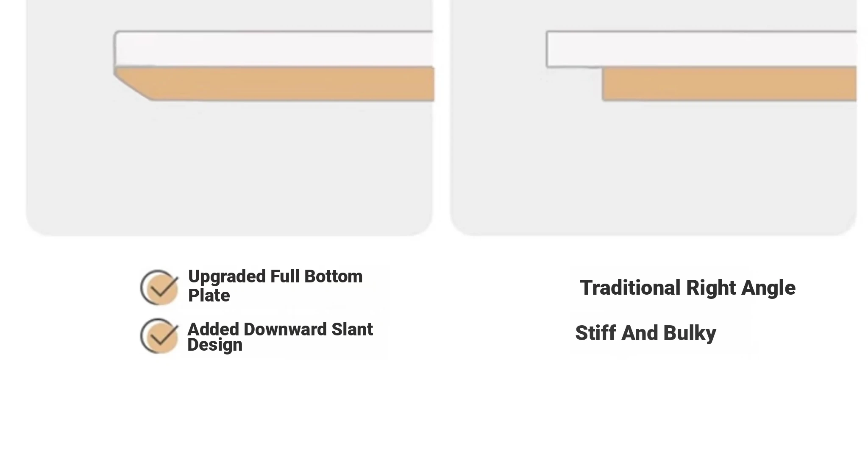
Task: Click the word "Plate" under Upgraded Full Bottom
Action: pos(209,296)
